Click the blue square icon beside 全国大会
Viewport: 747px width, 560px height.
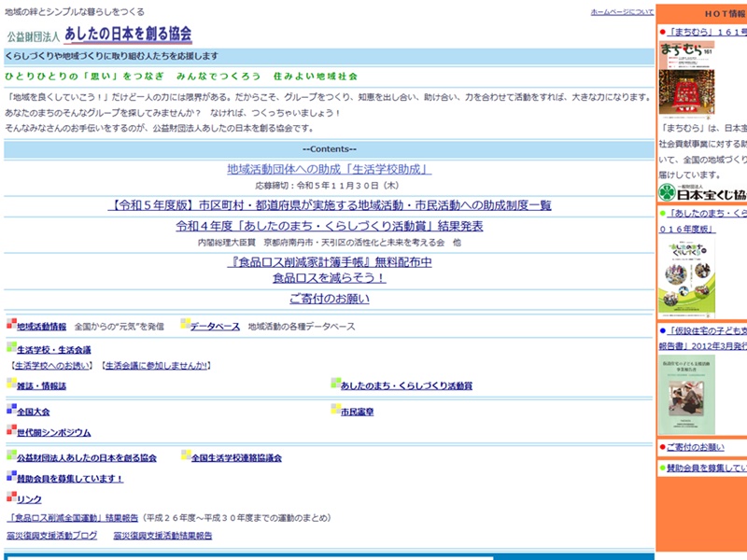tap(11, 409)
